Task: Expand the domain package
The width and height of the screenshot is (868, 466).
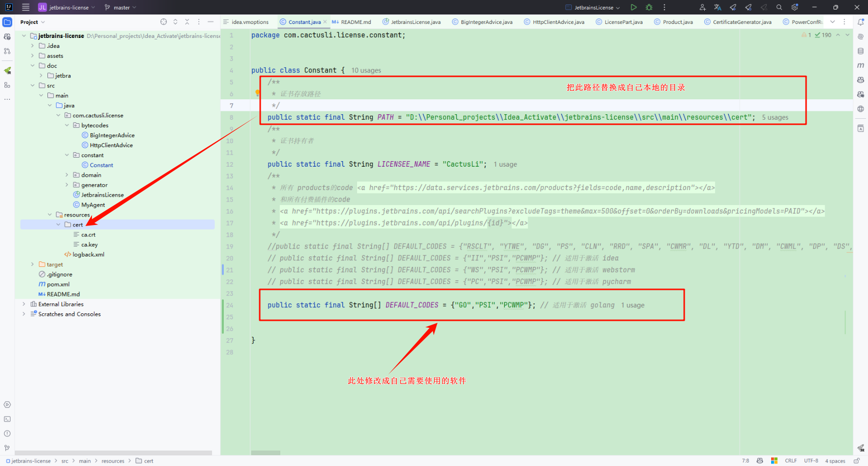Action: [67, 175]
